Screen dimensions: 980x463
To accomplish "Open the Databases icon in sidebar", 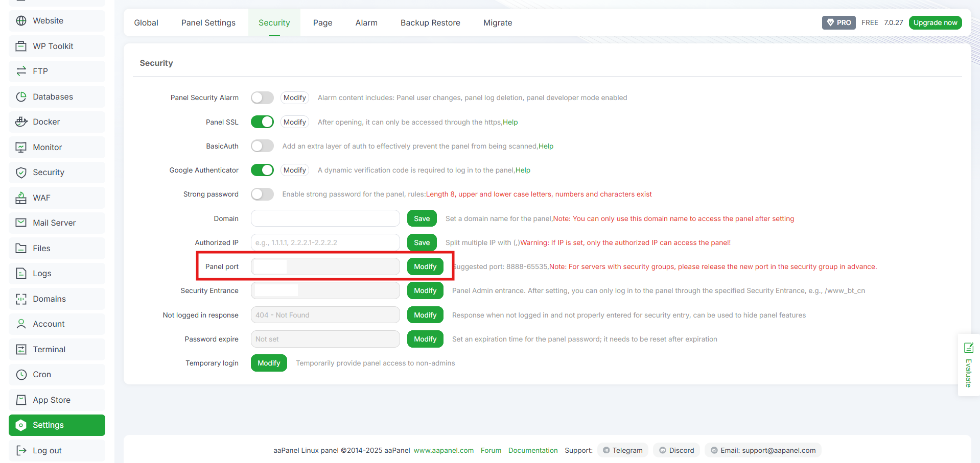I will click(21, 96).
